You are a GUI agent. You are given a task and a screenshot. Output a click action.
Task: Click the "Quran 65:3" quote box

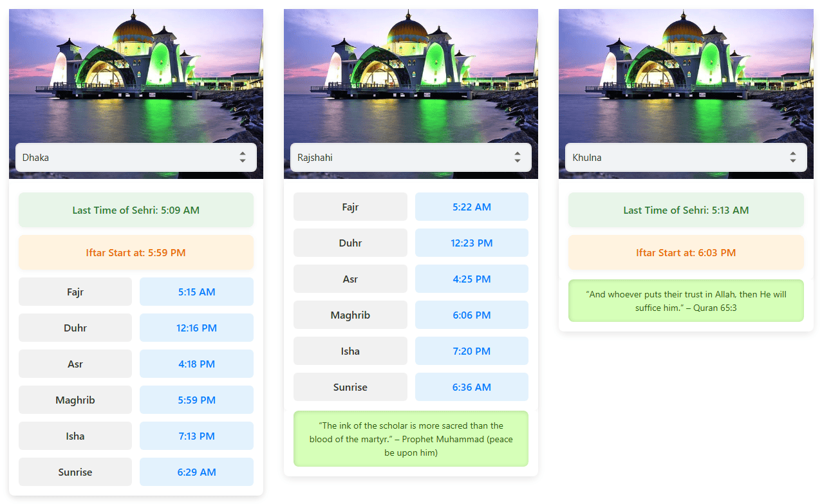pos(686,301)
